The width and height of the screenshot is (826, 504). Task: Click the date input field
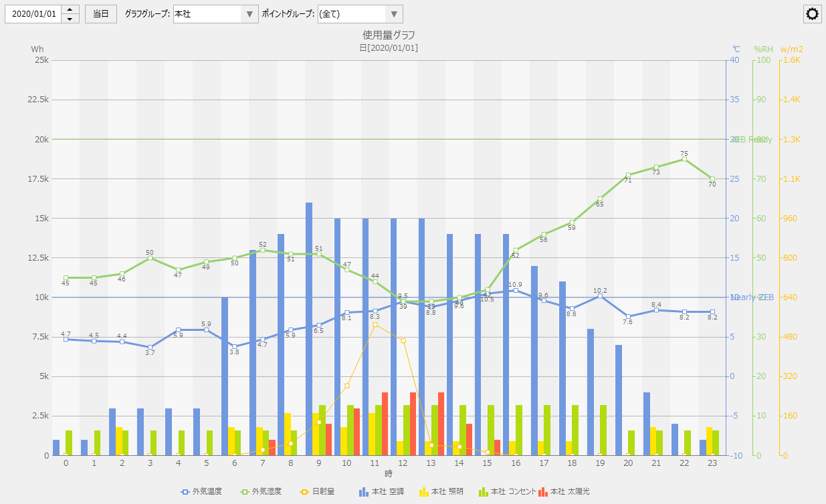(33, 14)
